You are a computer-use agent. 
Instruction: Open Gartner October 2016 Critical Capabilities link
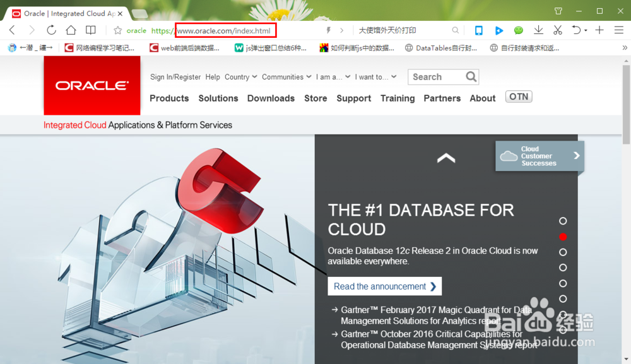point(439,339)
